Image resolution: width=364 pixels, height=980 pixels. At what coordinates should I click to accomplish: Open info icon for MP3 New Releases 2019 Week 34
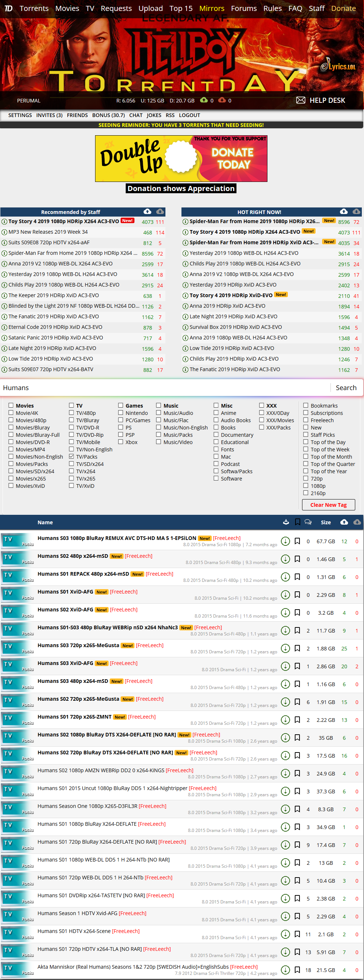coord(4,232)
